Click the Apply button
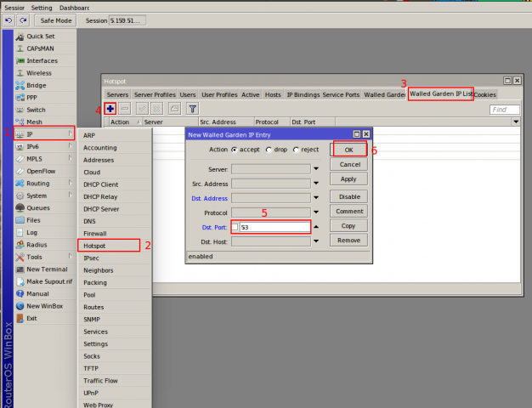The image size is (532, 408). click(x=348, y=178)
